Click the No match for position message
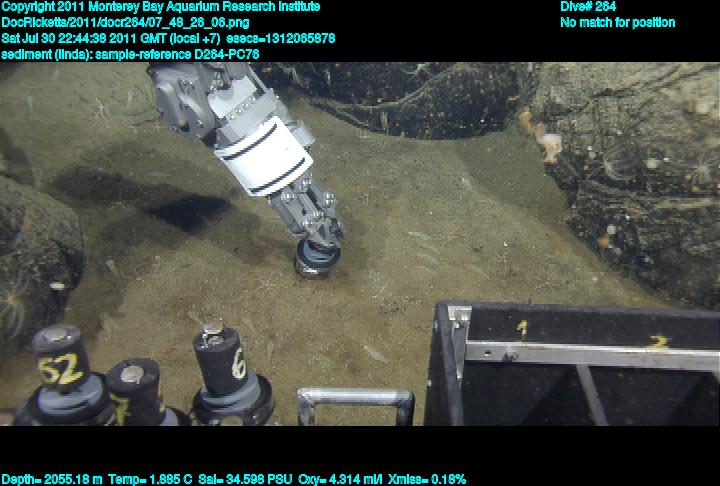The width and height of the screenshot is (720, 486). click(617, 22)
